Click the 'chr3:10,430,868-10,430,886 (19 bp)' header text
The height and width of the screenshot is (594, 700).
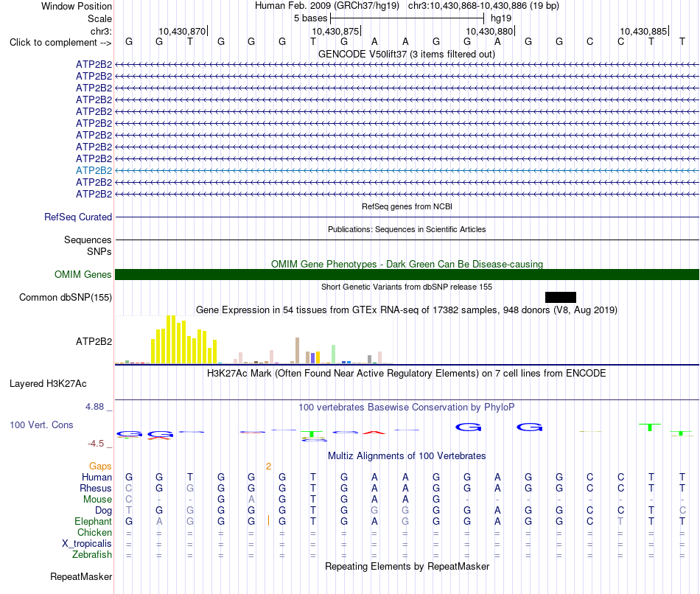pos(483,6)
